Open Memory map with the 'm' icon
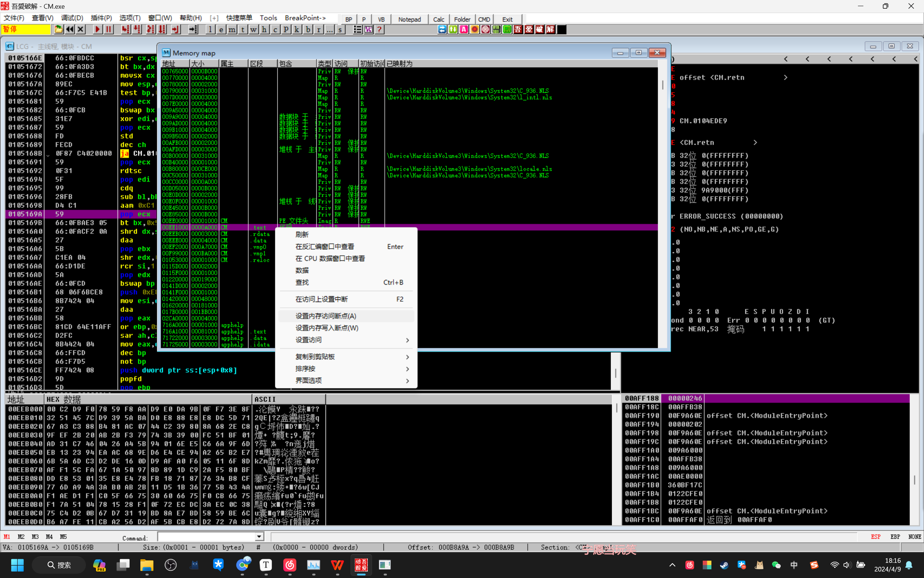 (232, 29)
